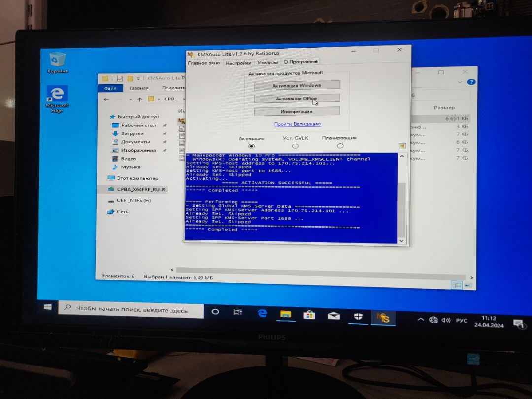
Task: Switch the РУС input language indicator
Action: [x=461, y=320]
